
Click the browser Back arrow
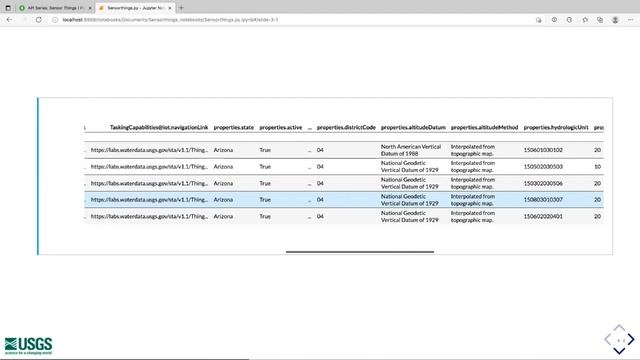coord(9,20)
